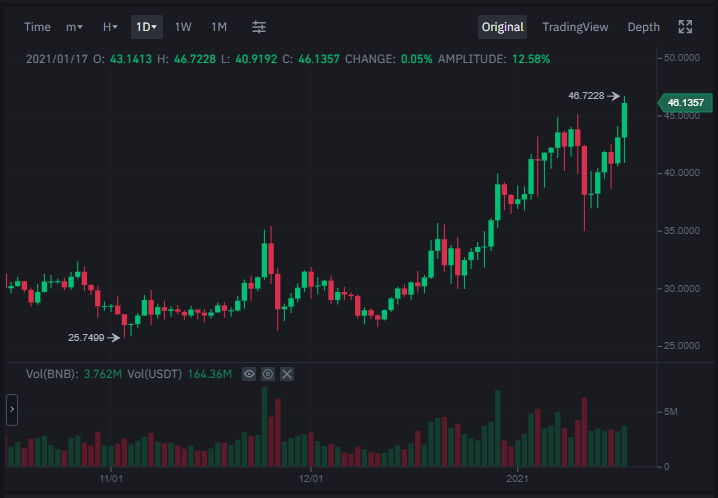
Task: Expand chart to fullscreen
Action: [685, 27]
